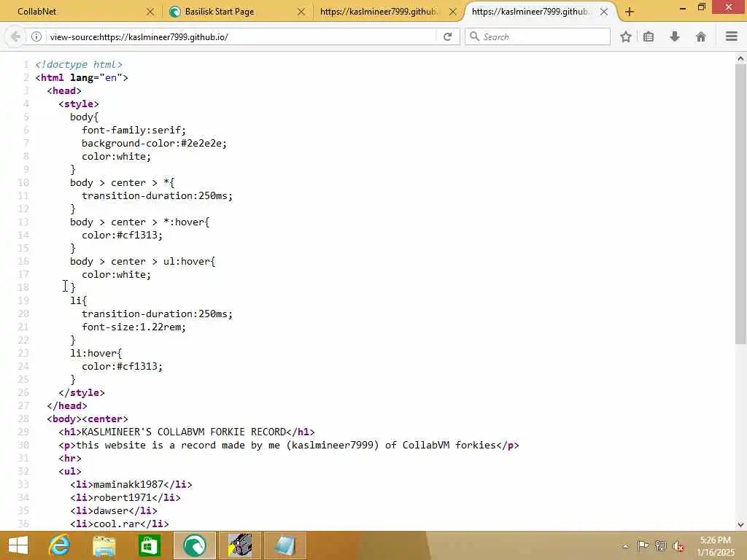The width and height of the screenshot is (747, 560).
Task: Go back using the back arrow button
Action: (15, 36)
